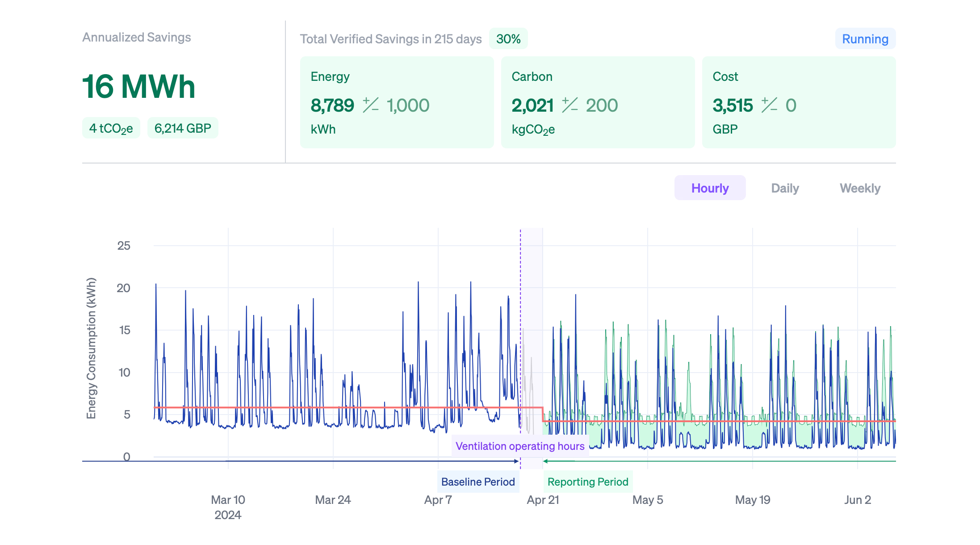The width and height of the screenshot is (980, 545).
Task: Select the 16 MWh savings figure
Action: [x=138, y=86]
